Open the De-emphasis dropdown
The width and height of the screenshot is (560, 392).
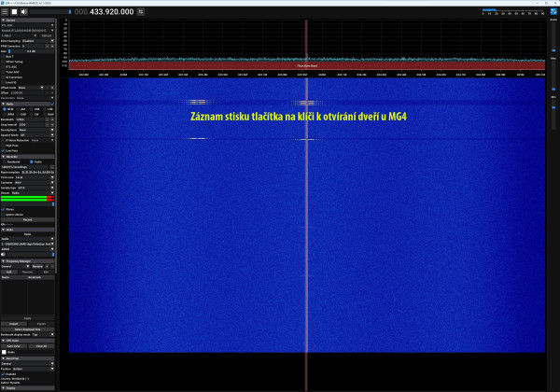[36, 130]
